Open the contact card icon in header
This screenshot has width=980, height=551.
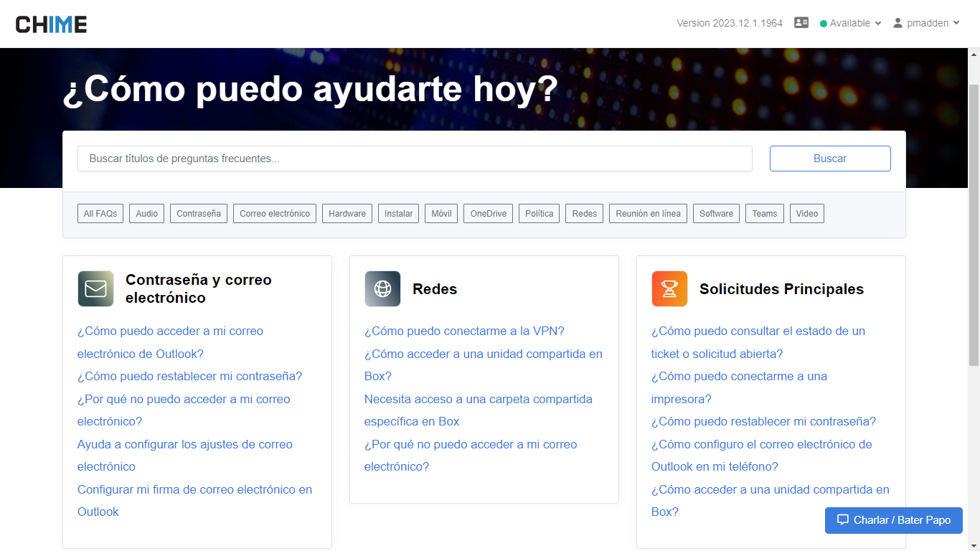point(801,23)
